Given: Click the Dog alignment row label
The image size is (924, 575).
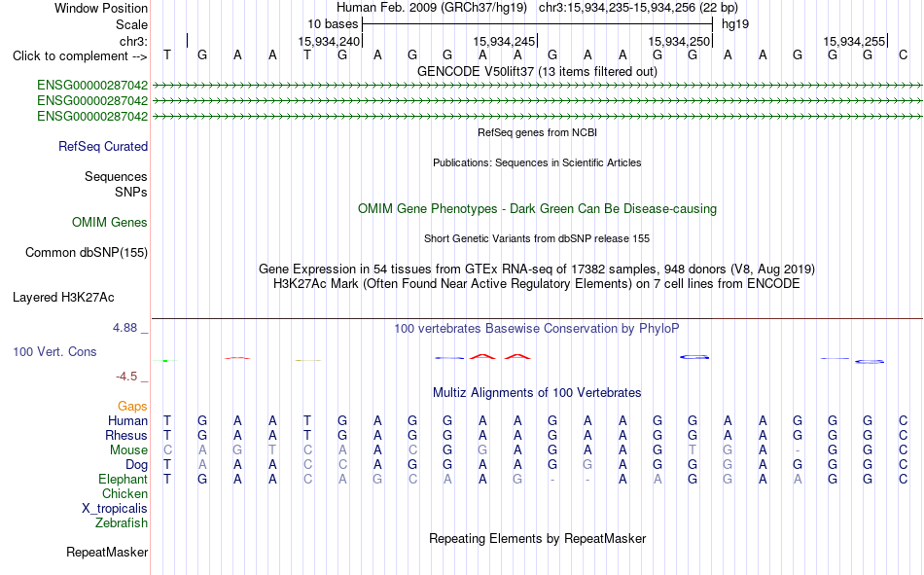Looking at the screenshot, I should (x=137, y=465).
